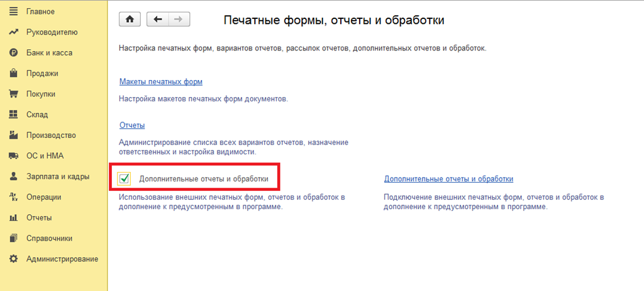Open the Операции section
Image resolution: width=644 pixels, height=291 pixels.
click(x=43, y=197)
